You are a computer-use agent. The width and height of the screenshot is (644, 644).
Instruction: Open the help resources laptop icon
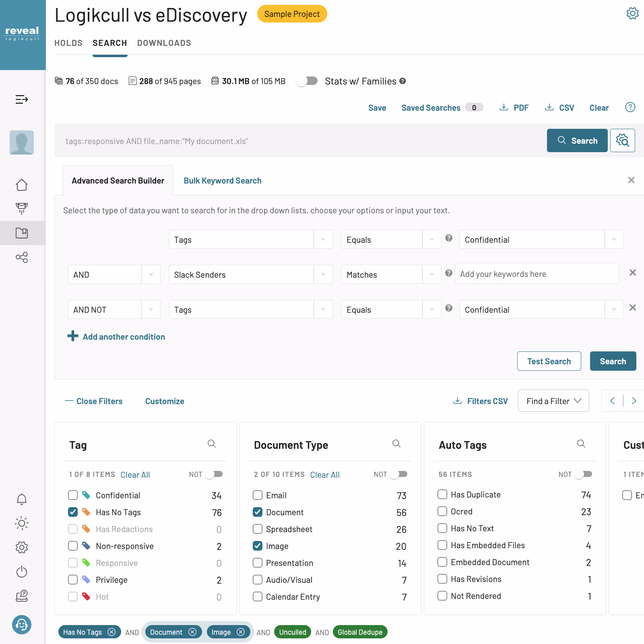[22, 596]
